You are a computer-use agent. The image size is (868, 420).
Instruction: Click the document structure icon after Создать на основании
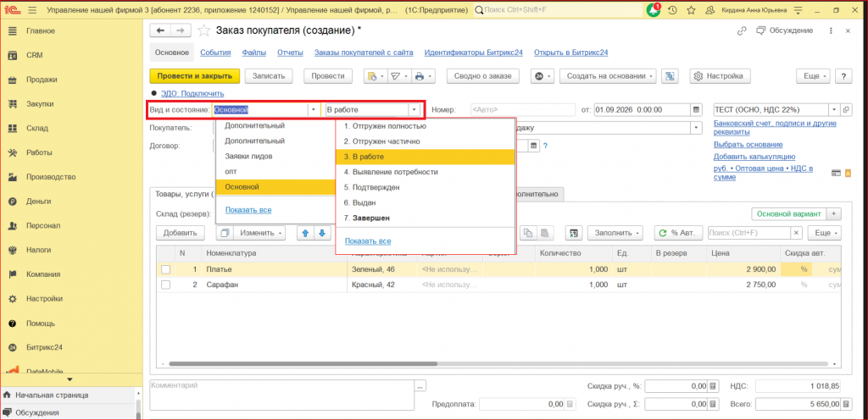coord(669,76)
